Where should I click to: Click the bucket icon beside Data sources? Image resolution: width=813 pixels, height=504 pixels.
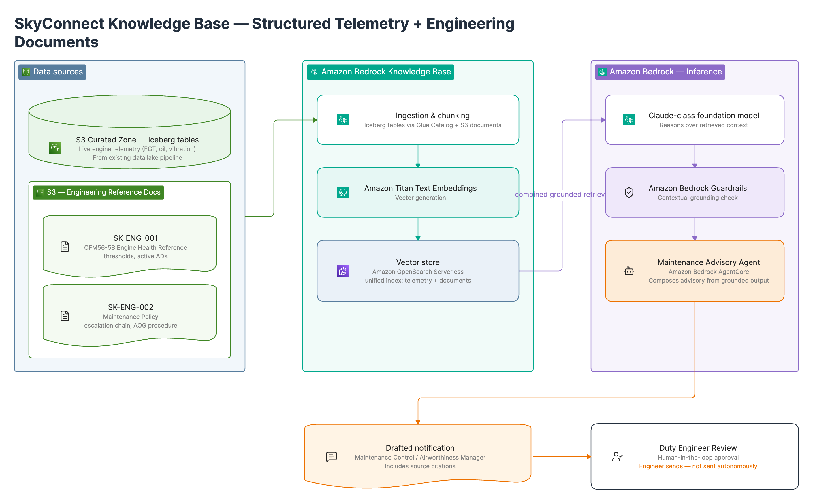(x=26, y=72)
